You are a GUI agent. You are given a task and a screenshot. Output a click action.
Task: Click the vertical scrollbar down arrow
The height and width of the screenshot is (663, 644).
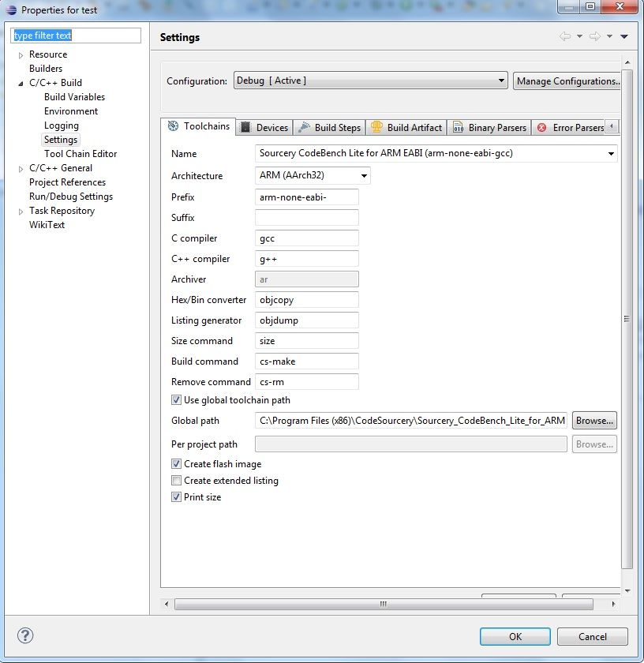pyautogui.click(x=627, y=590)
